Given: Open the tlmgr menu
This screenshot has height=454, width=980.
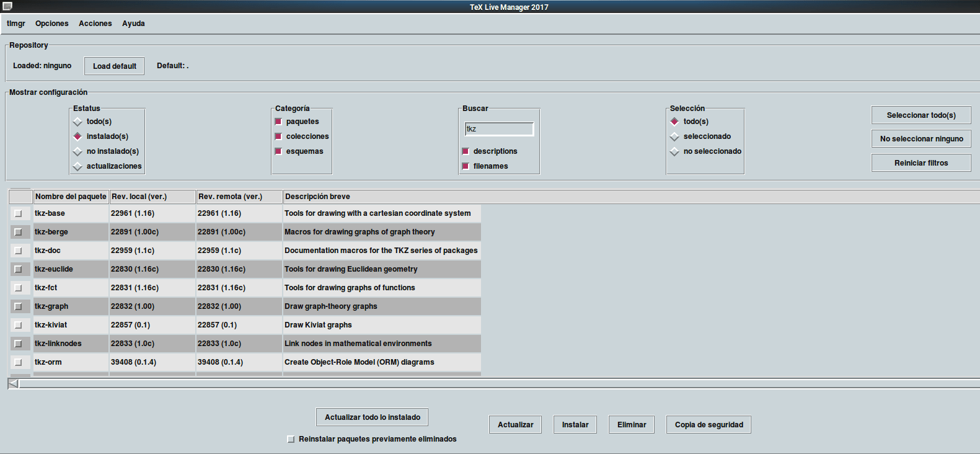Looking at the screenshot, I should pos(16,24).
